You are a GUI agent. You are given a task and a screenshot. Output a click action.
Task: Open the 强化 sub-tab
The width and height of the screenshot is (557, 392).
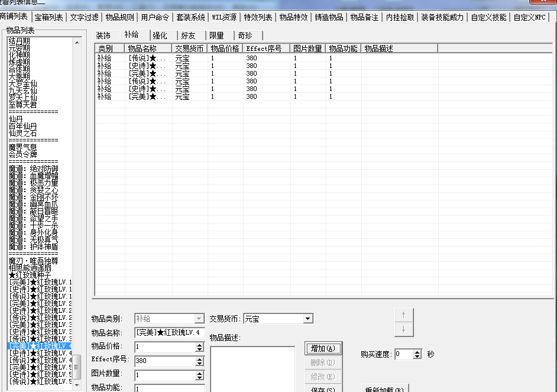tap(161, 35)
